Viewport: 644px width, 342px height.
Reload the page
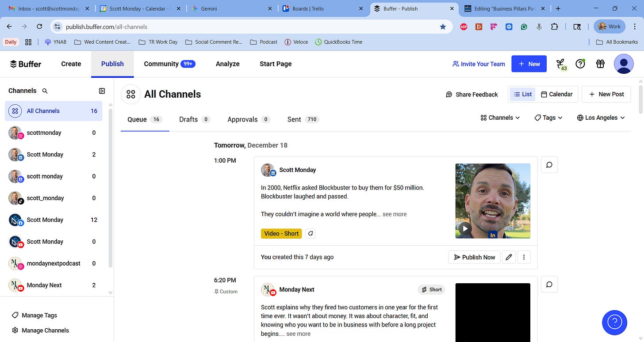coord(39,27)
